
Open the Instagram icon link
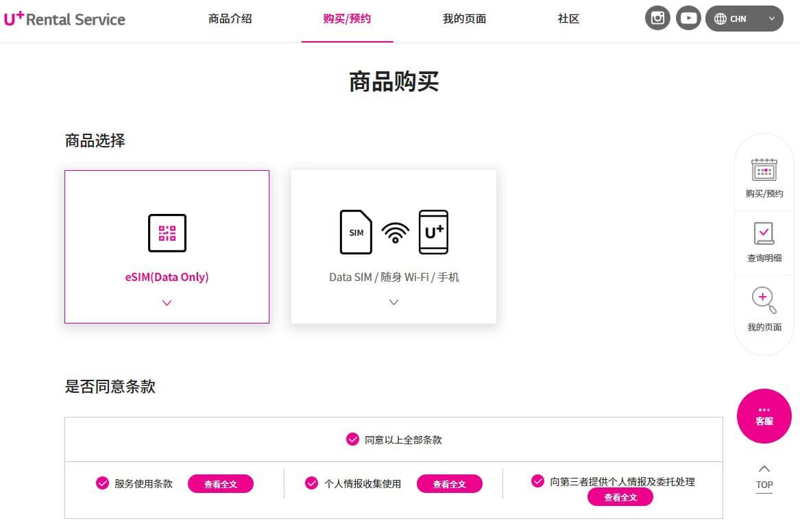pyautogui.click(x=657, y=19)
